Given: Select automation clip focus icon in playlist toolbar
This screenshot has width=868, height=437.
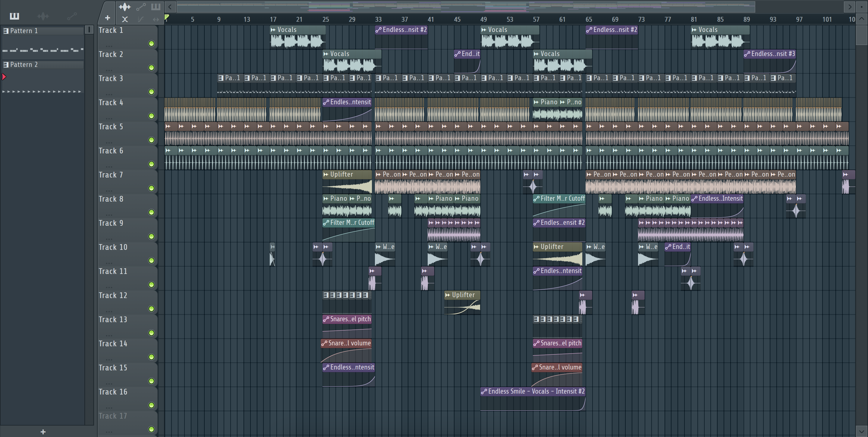Looking at the screenshot, I should click(141, 7).
